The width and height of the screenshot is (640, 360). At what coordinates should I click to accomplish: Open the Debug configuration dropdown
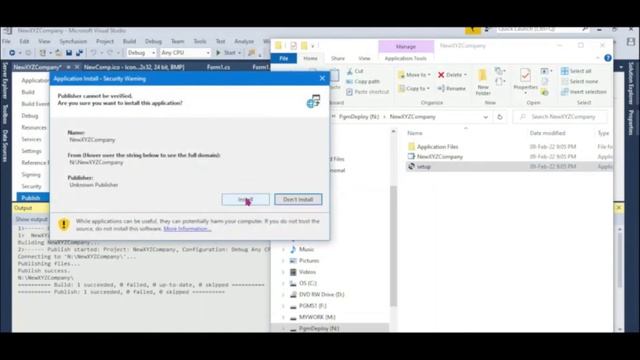coord(141,53)
